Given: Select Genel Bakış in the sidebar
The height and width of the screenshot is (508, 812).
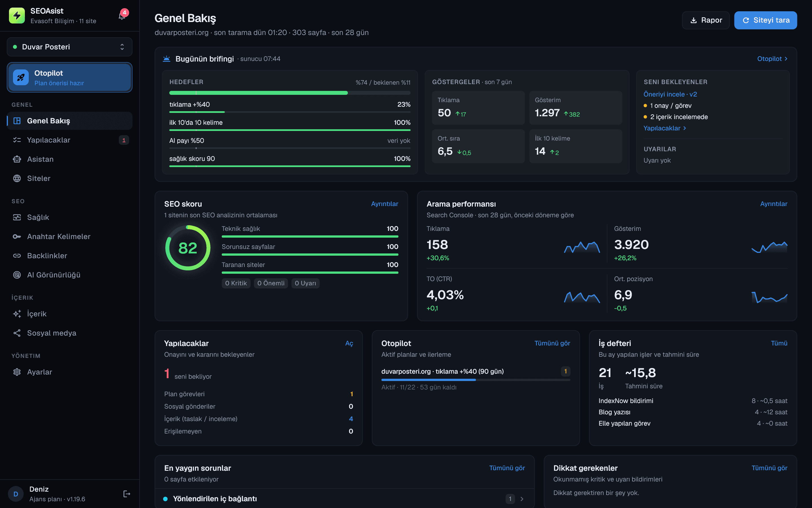Looking at the screenshot, I should (x=69, y=121).
